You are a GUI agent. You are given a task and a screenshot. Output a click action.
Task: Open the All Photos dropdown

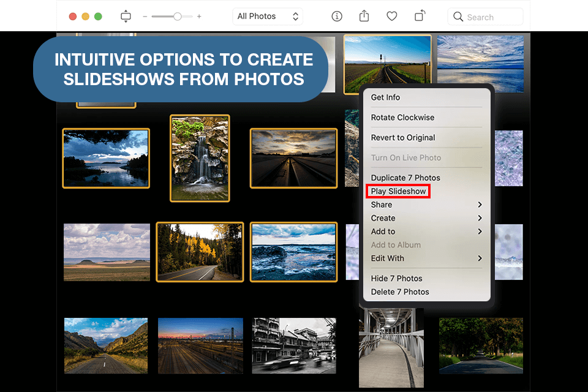pos(268,17)
